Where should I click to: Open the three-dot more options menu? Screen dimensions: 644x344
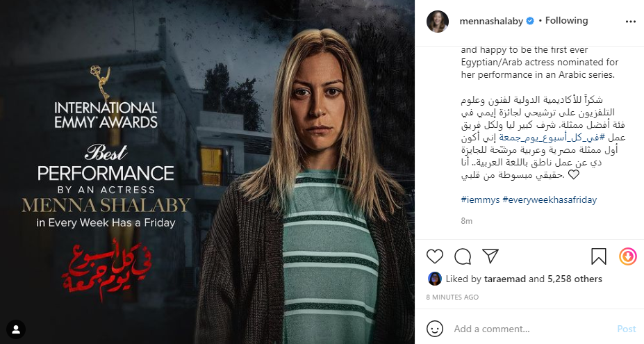point(630,22)
